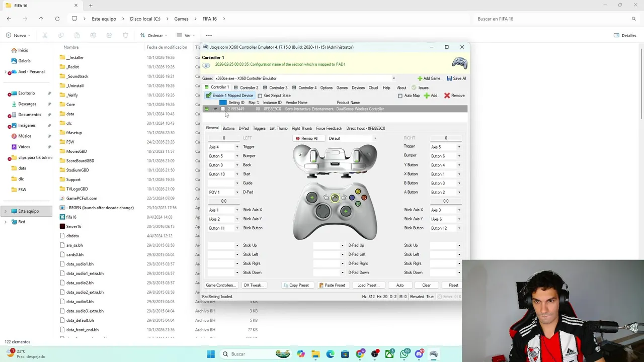Image resolution: width=644 pixels, height=362 pixels.
Task: Click the DX Tweak button
Action: point(254,285)
